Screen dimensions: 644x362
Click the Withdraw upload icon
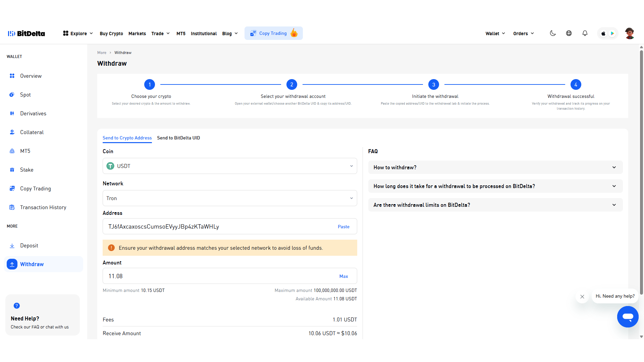[12, 264]
